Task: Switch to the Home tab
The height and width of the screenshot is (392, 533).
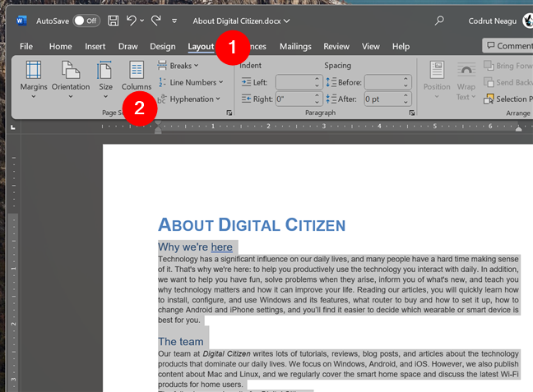Action: coord(61,46)
